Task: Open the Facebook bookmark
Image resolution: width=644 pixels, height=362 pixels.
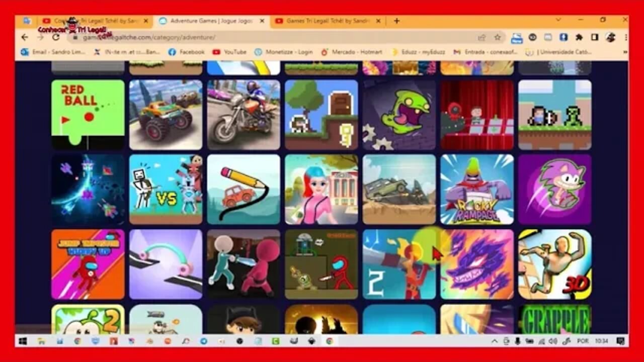Action: (x=187, y=52)
